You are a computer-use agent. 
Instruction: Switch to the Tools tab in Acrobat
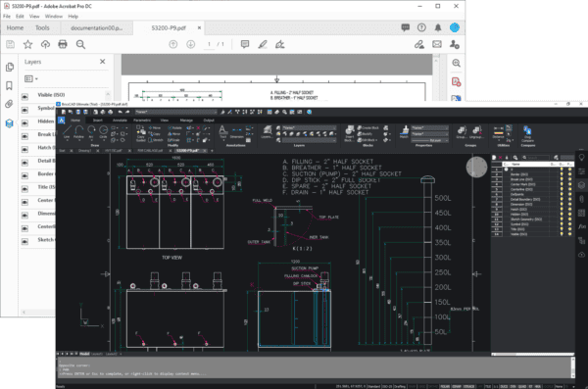point(42,27)
